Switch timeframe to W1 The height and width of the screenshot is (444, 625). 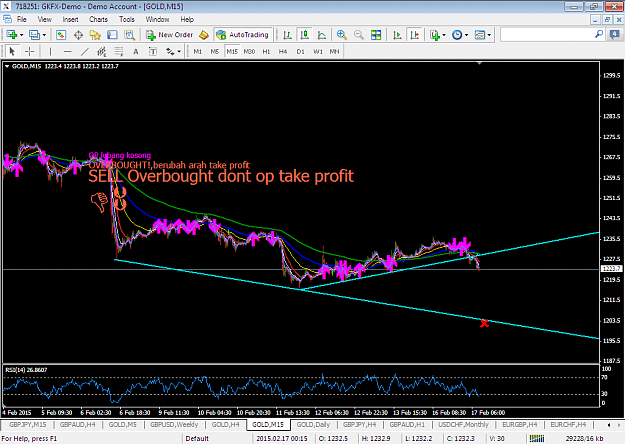318,51
